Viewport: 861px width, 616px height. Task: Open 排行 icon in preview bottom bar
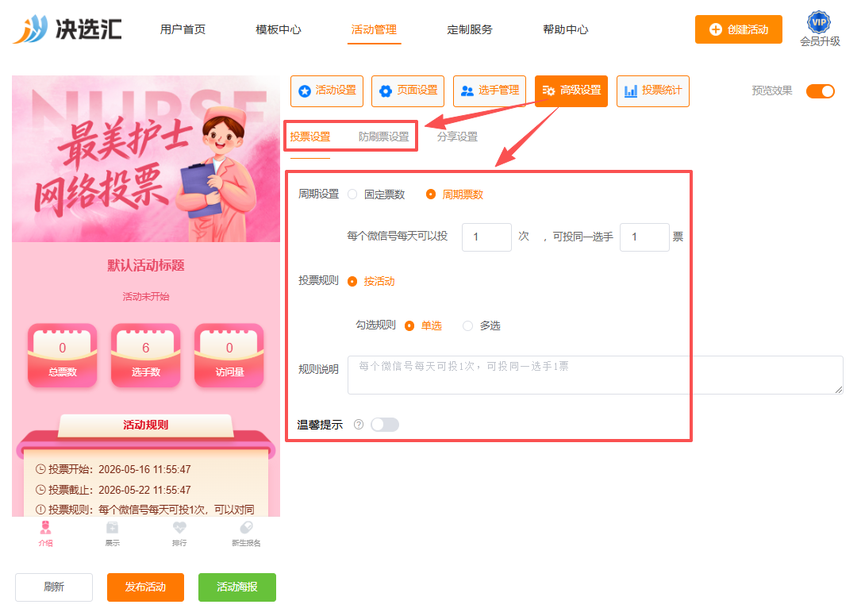[179, 533]
